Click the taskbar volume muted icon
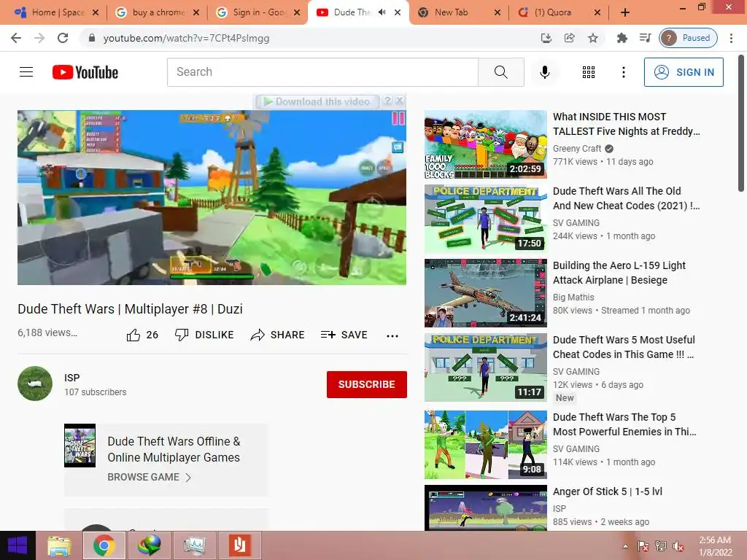 point(678,546)
